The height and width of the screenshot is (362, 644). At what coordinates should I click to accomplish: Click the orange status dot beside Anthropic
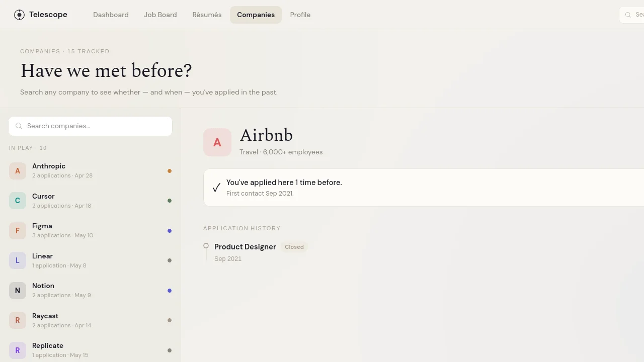coord(170,171)
